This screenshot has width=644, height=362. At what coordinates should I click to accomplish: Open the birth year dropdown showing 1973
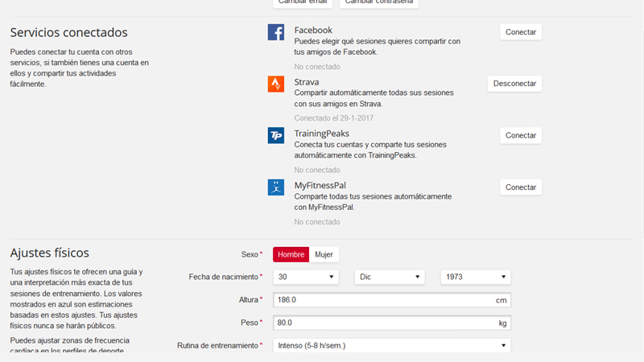(476, 277)
